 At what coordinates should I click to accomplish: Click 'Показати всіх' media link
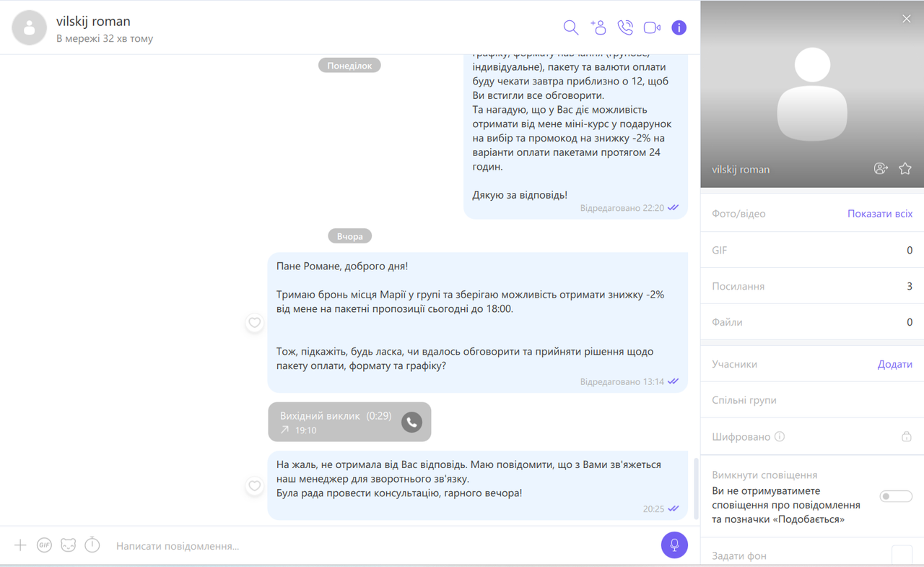point(880,214)
